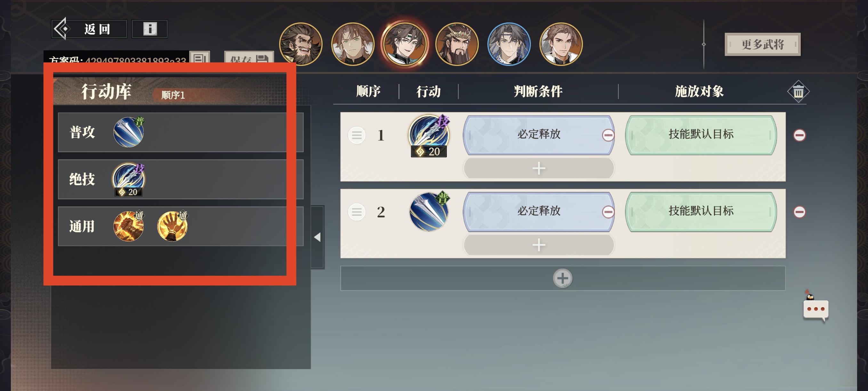Add a new action row with the plus circle
Image resolution: width=868 pixels, height=391 pixels.
coord(562,278)
